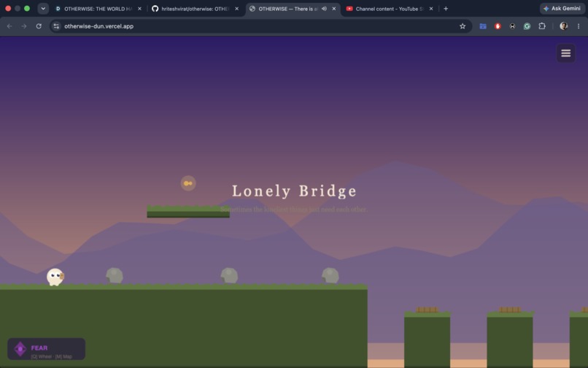
Task: Mute the OTHERWISE tab via speaker icon
Action: click(x=324, y=9)
